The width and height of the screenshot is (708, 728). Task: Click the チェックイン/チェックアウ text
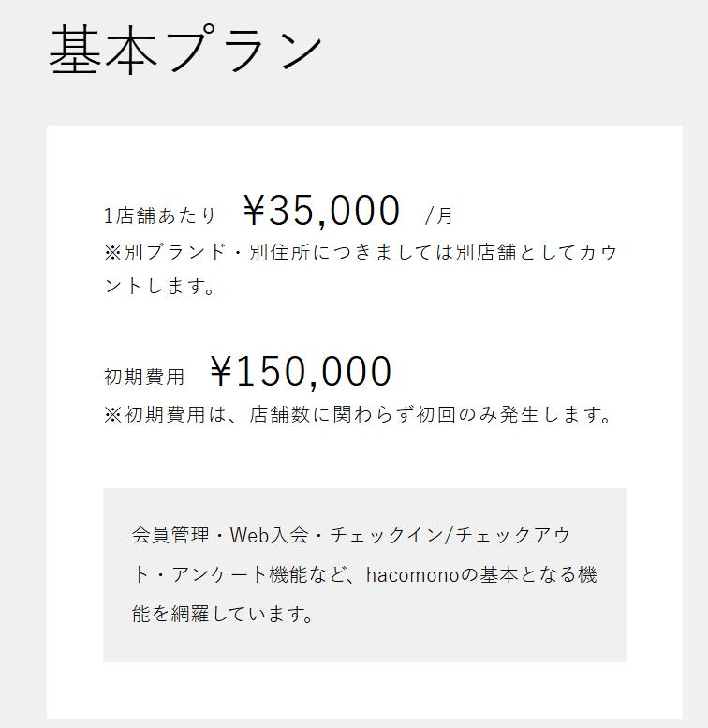pos(450,535)
